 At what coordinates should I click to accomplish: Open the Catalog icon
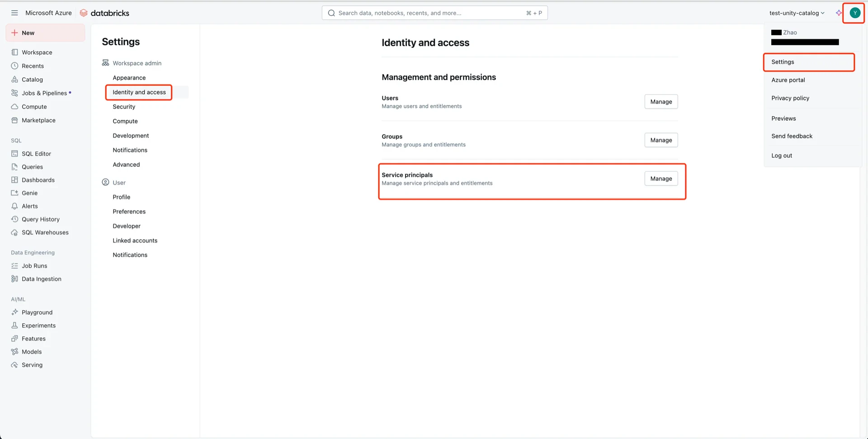click(14, 80)
